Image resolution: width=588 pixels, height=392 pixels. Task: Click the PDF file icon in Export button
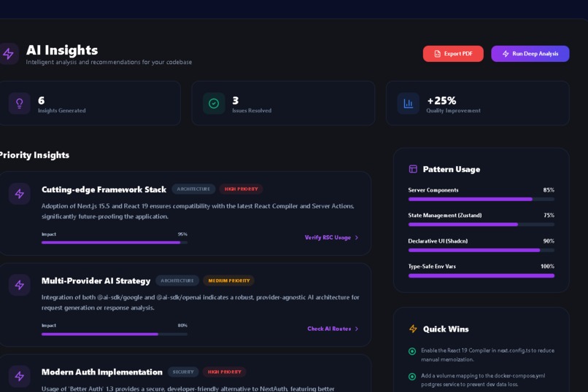[437, 54]
